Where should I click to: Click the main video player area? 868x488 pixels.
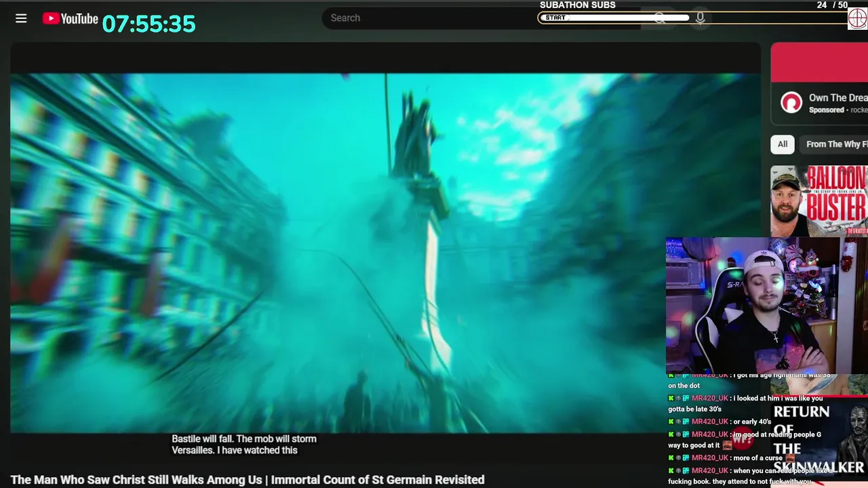tap(385, 252)
